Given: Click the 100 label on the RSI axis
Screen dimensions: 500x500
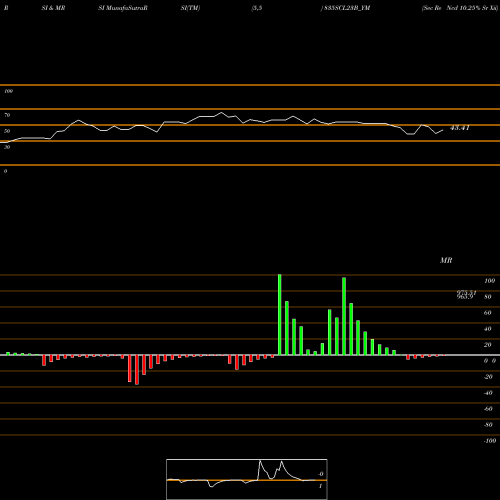Looking at the screenshot, I should 8,91.
